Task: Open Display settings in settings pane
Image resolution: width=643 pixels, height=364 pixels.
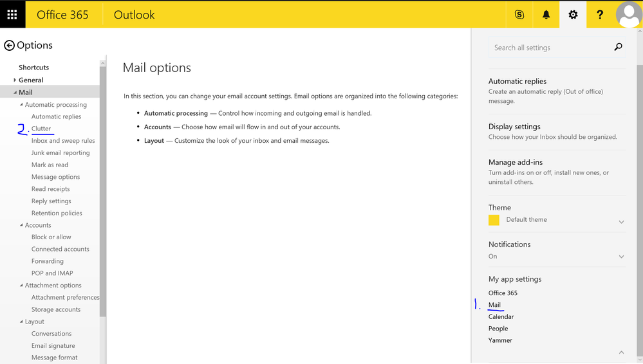Action: pyautogui.click(x=514, y=127)
